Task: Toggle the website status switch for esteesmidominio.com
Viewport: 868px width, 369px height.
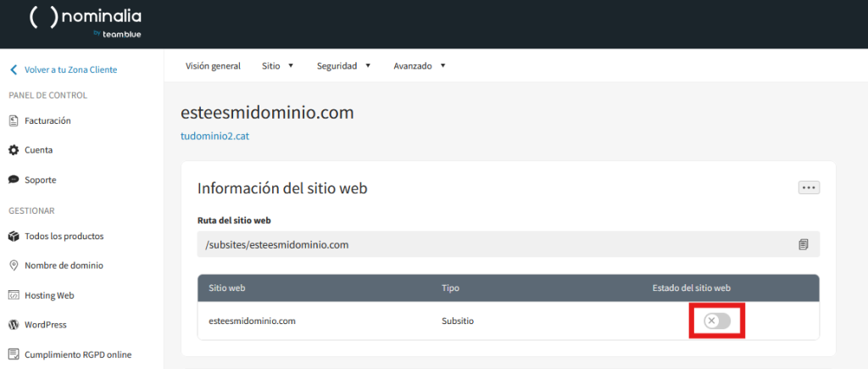Action: point(717,321)
